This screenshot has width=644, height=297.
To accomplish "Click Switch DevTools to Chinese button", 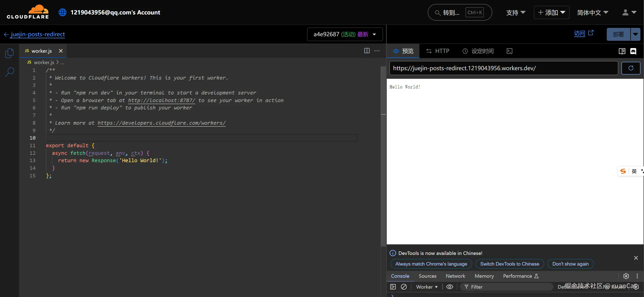I will click(x=509, y=264).
